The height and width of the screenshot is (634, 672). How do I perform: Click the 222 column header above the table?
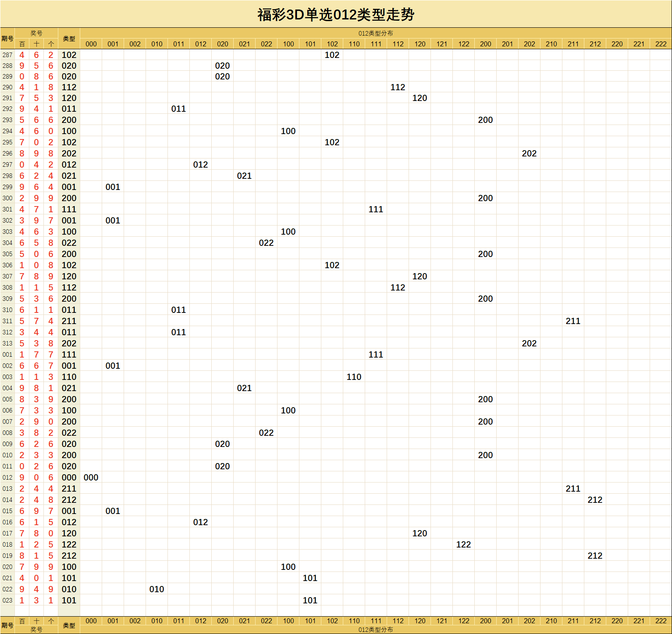point(661,44)
